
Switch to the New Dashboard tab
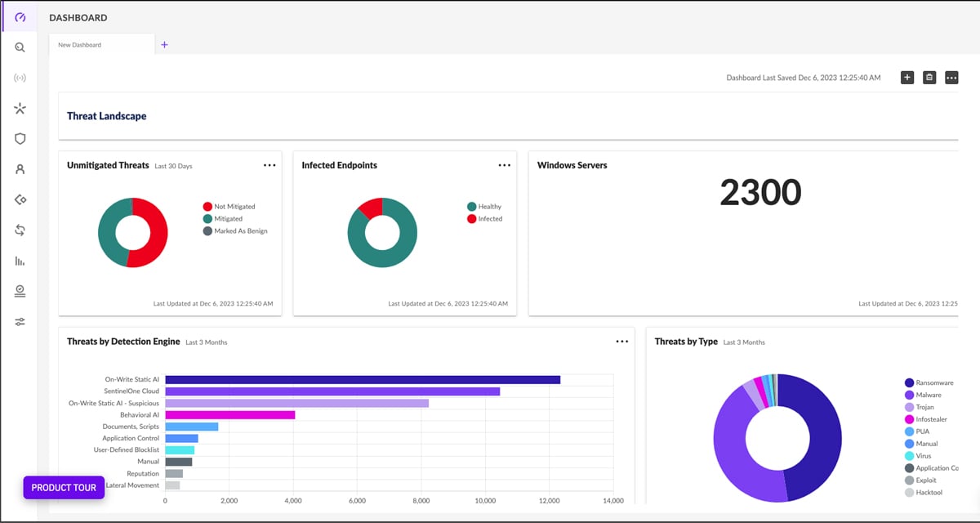[78, 45]
